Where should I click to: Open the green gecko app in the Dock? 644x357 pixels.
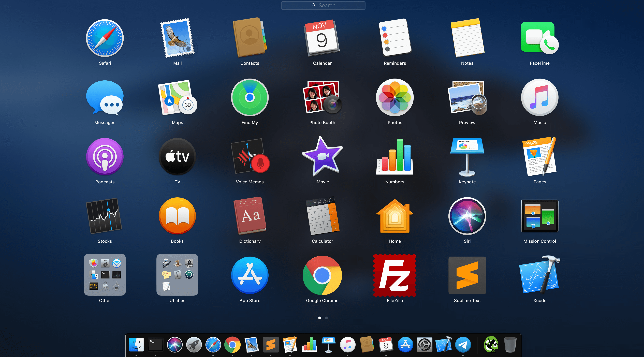[x=491, y=344]
